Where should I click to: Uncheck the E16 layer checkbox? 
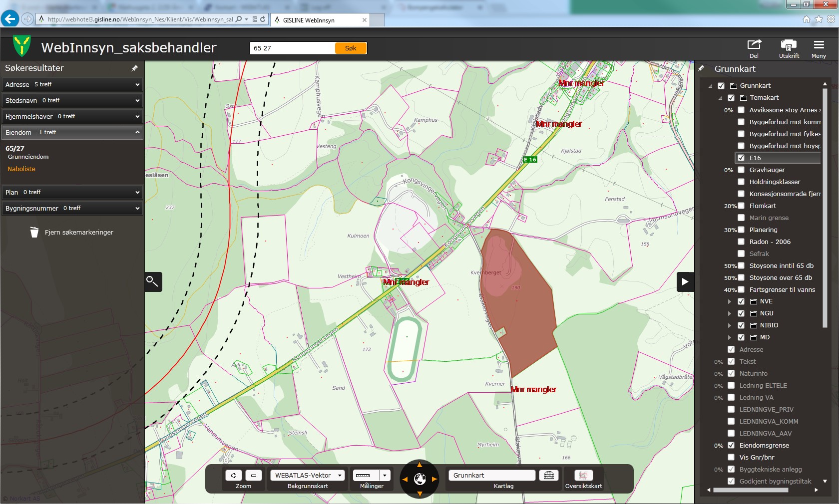(x=741, y=158)
